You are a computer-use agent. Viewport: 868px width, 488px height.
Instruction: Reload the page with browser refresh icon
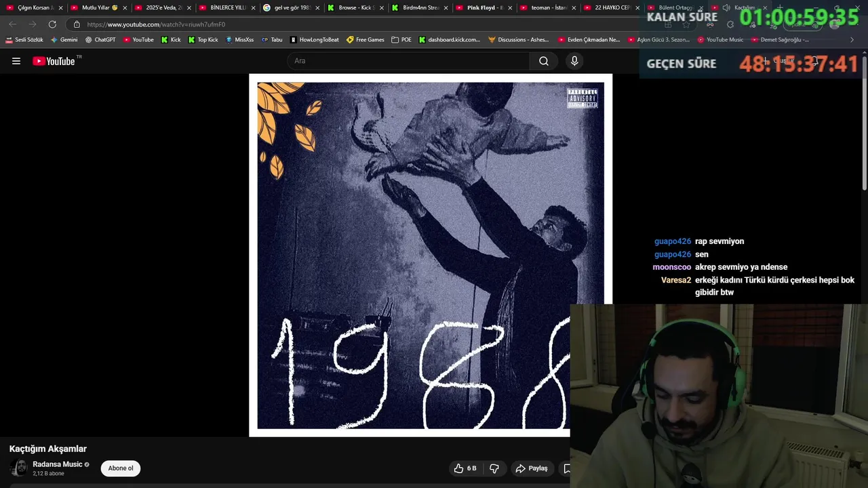52,24
